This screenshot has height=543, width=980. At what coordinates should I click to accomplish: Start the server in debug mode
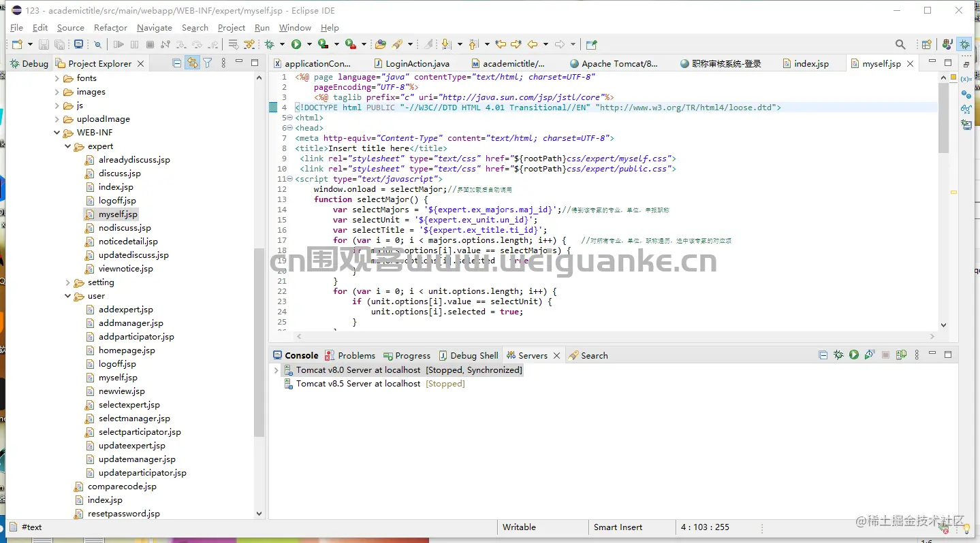coord(838,355)
